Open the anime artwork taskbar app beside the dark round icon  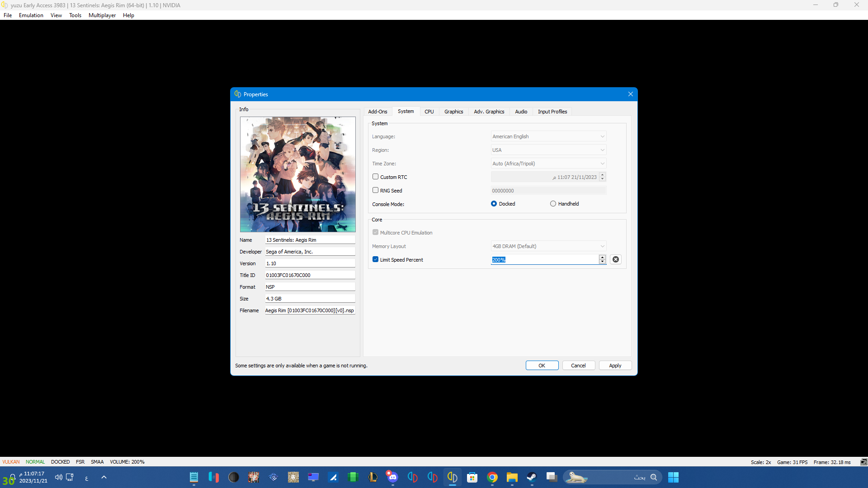coord(254,477)
